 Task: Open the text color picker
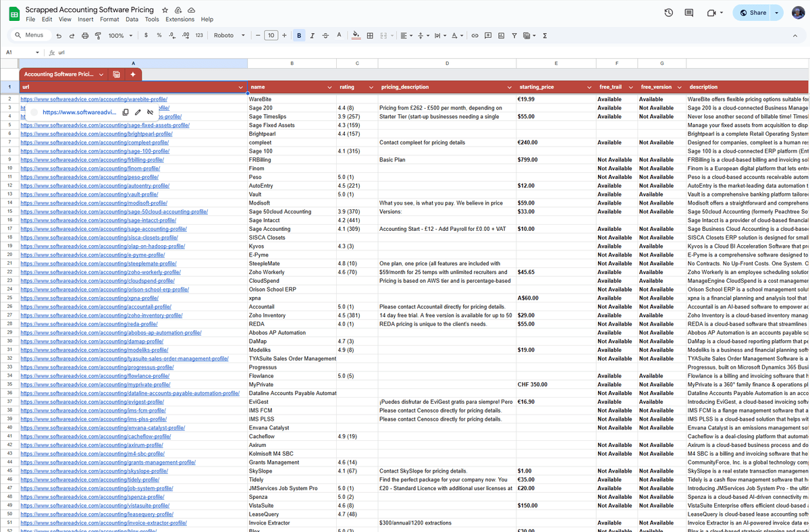339,35
